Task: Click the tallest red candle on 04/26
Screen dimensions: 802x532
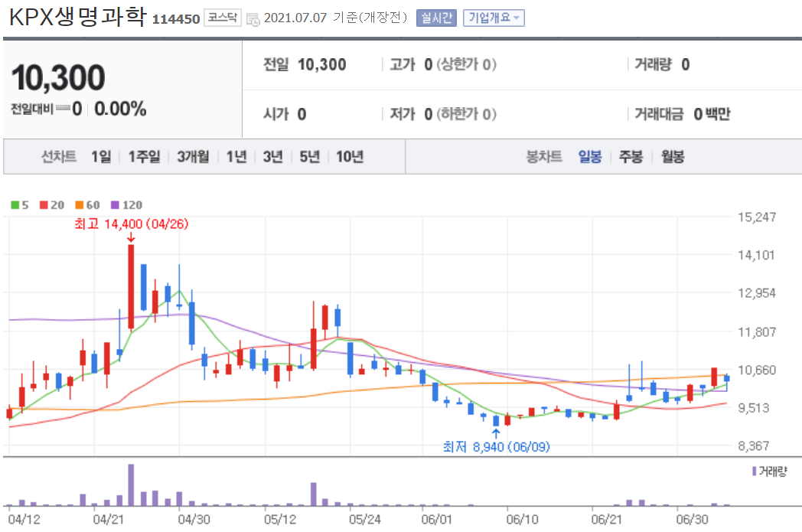Action: (x=131, y=286)
